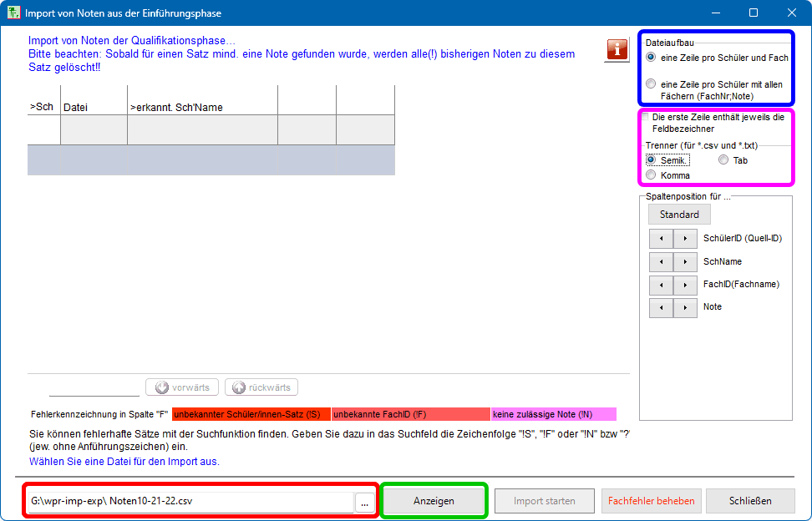The width and height of the screenshot is (812, 521).
Task: Increase the Note column position
Action: coord(685,307)
